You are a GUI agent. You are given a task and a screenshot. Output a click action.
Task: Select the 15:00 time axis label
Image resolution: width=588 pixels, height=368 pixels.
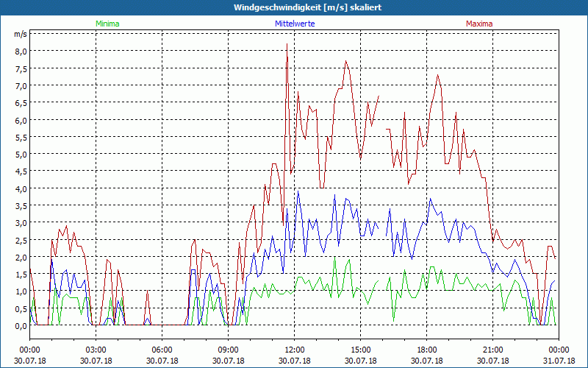[x=360, y=350]
